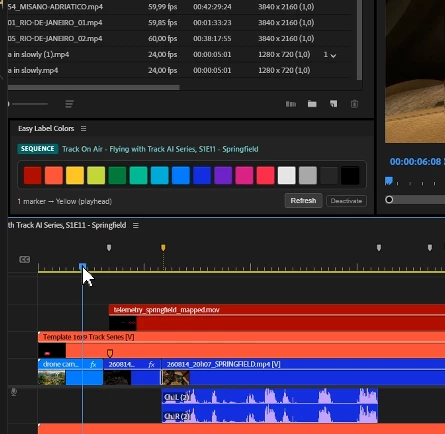Click the project panel horizontal scrollbar

[x=93, y=87]
